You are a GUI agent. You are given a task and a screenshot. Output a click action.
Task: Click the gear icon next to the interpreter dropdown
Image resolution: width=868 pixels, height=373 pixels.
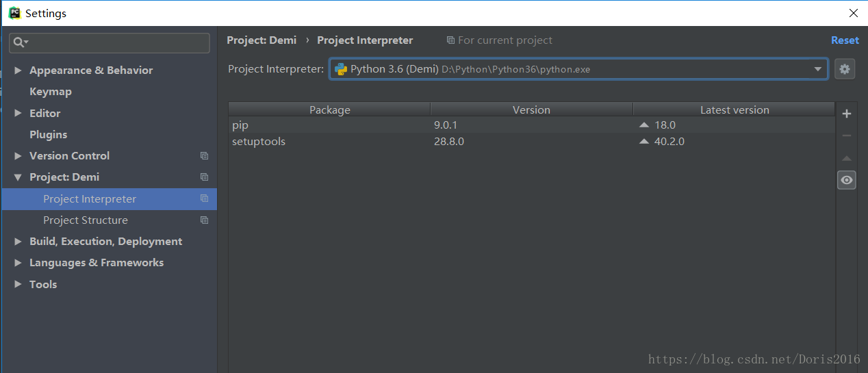click(x=845, y=69)
